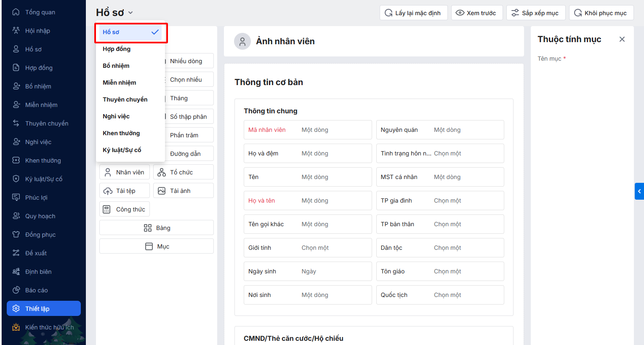Click the Hợp đồng document icon
The image size is (644, 345).
pyautogui.click(x=16, y=68)
